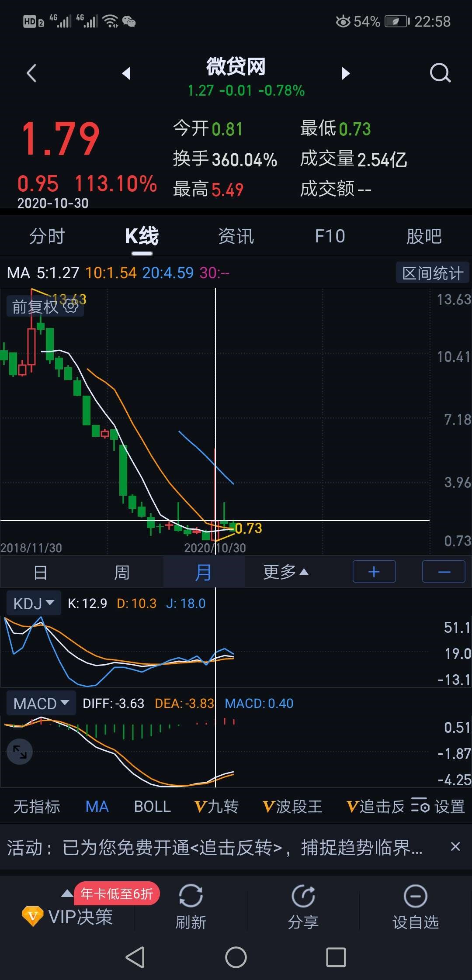
Task: Select 日 daily K-line period
Action: [x=40, y=572]
